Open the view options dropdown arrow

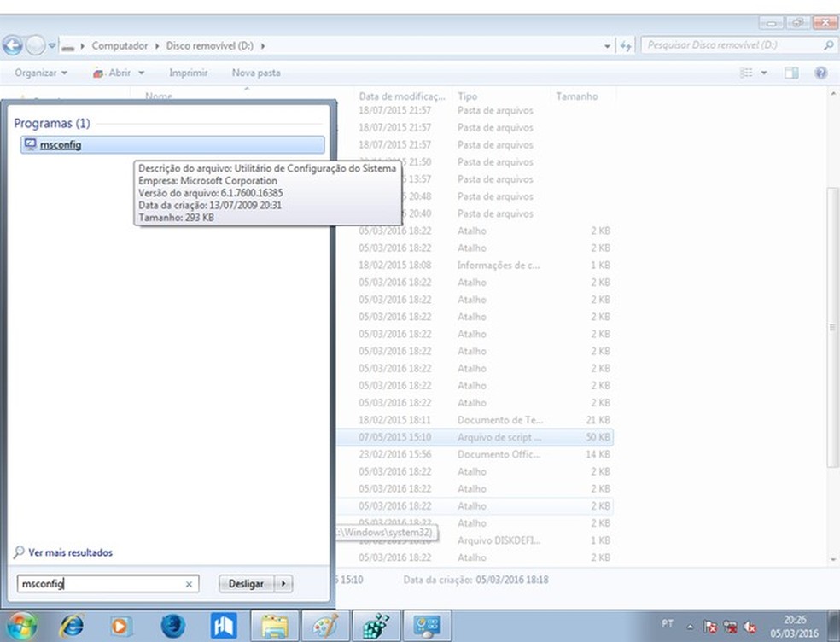pyautogui.click(x=764, y=73)
